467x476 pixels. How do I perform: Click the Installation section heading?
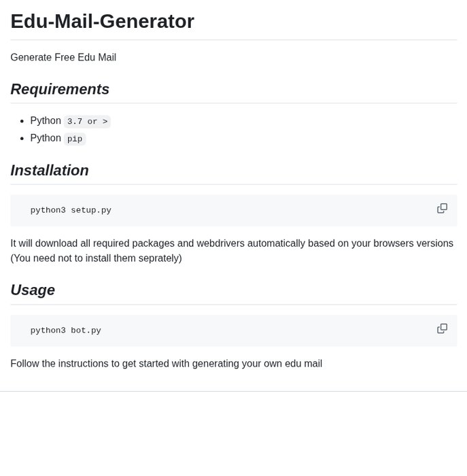click(x=50, y=170)
